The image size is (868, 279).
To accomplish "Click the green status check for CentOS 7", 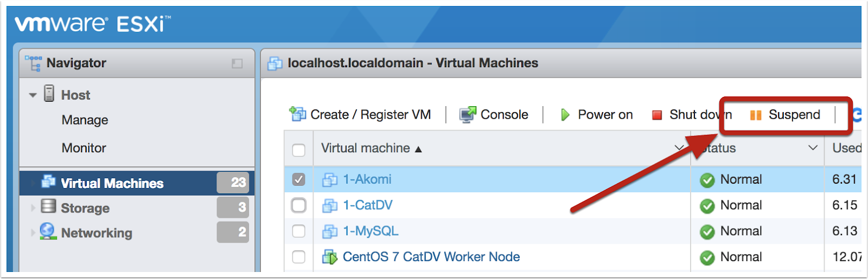I will (x=707, y=257).
